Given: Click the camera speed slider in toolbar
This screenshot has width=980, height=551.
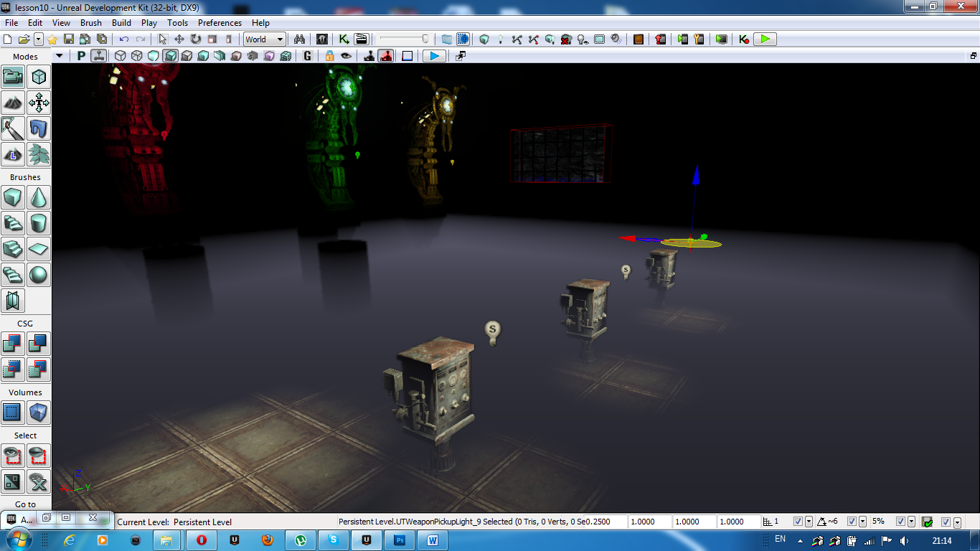Looking at the screenshot, I should coord(405,39).
